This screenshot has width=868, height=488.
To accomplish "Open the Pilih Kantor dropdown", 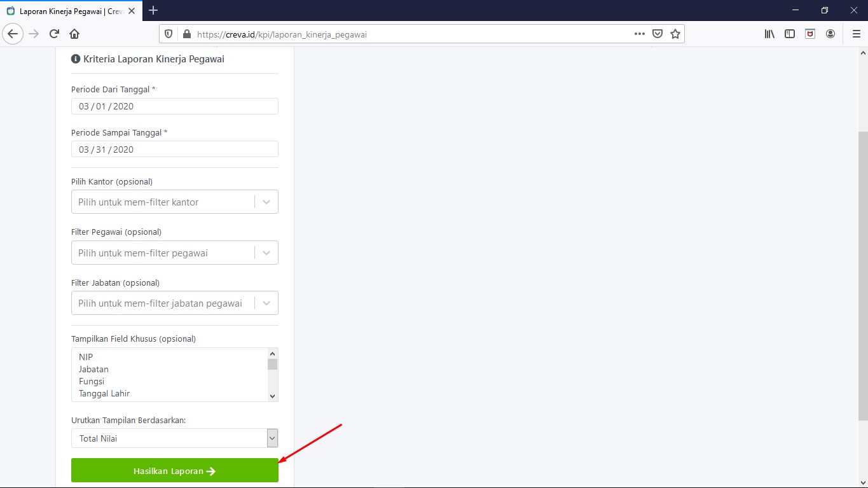I will 175,202.
